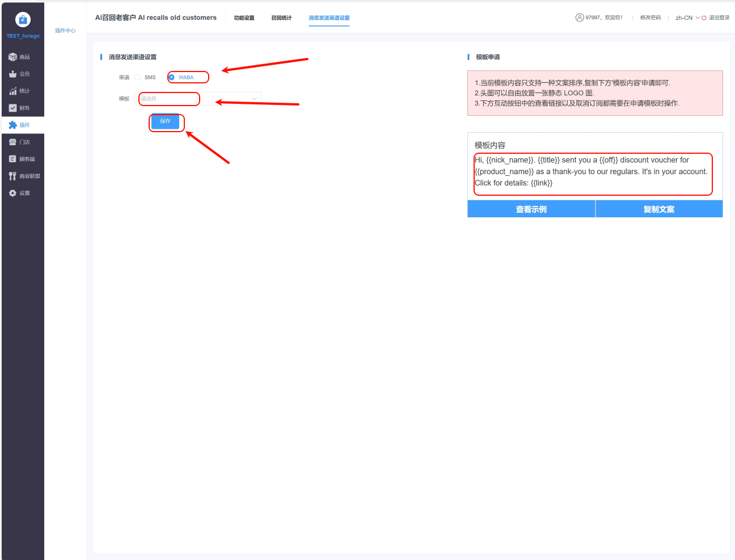Select the 插件 plugin puzzle icon
Image resolution: width=735 pixels, height=560 pixels.
12,125
